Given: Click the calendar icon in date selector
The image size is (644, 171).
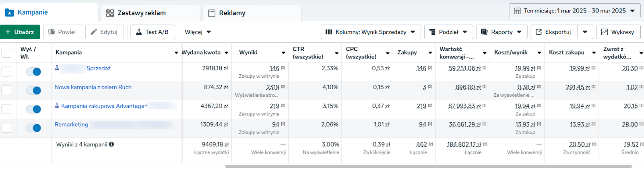Looking at the screenshot, I should (x=517, y=11).
